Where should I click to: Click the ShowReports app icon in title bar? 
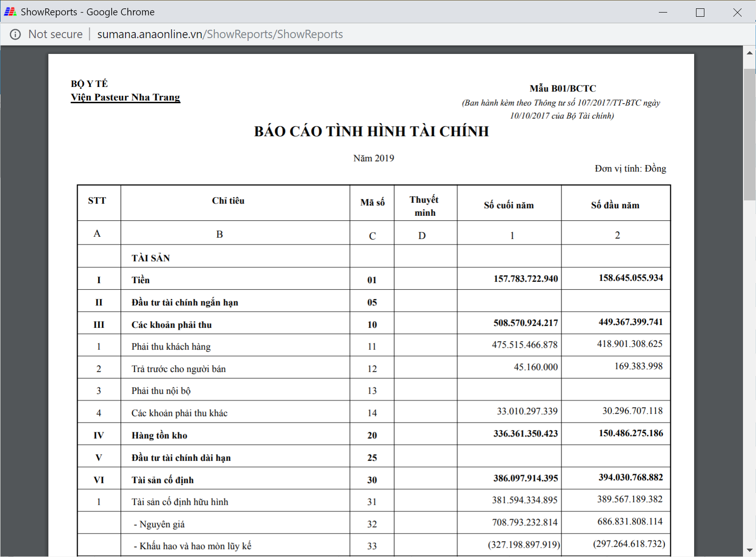point(10,12)
